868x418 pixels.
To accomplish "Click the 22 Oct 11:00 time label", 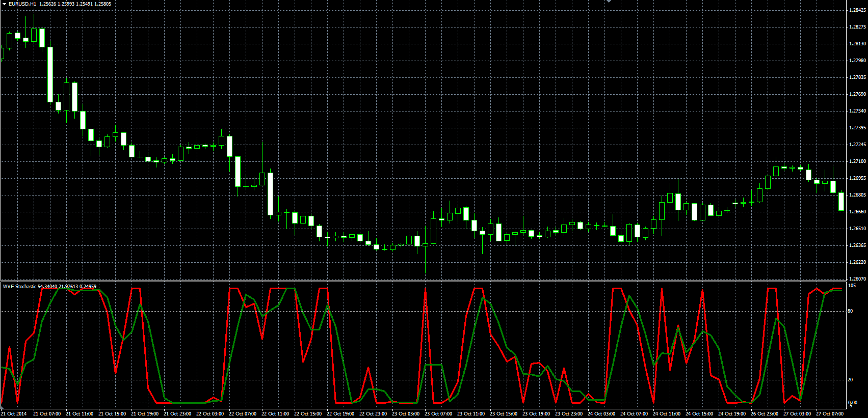I will coord(275,414).
